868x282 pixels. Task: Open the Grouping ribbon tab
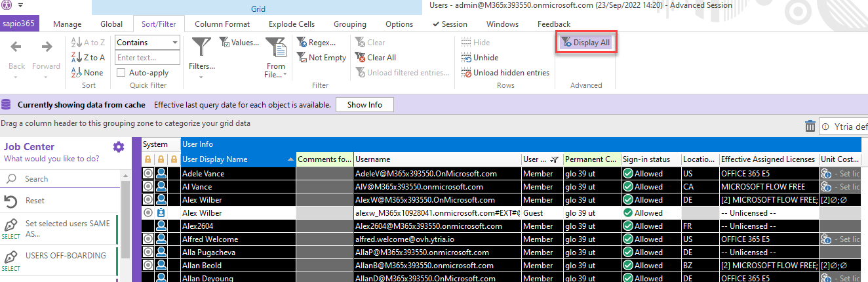[349, 24]
